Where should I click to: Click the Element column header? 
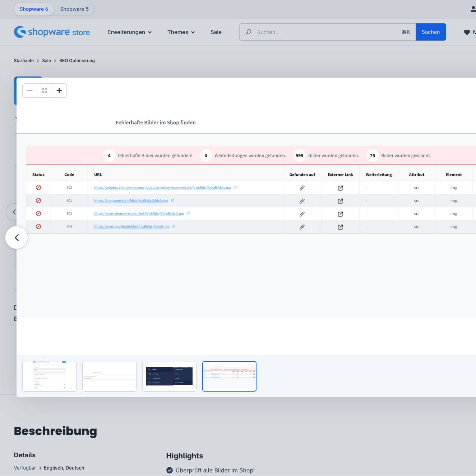tap(454, 175)
